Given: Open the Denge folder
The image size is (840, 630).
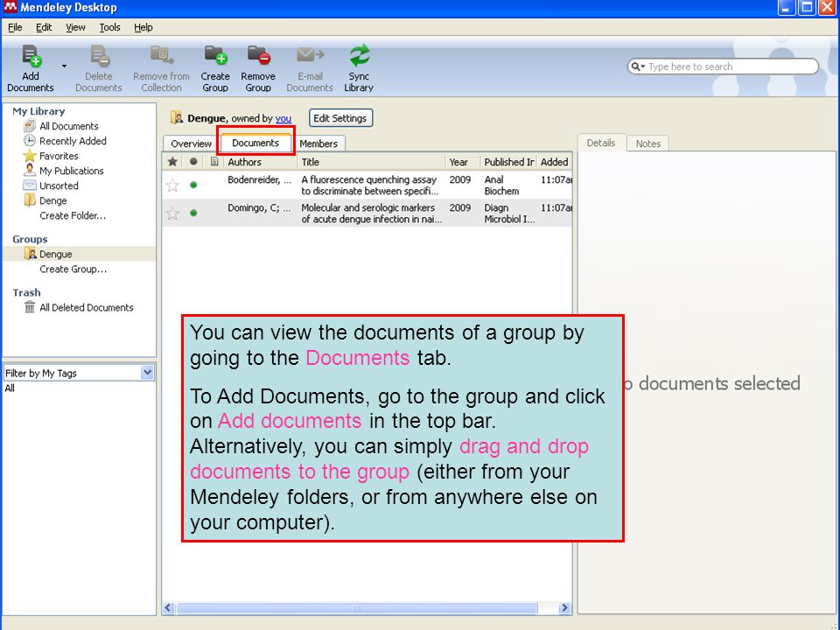Looking at the screenshot, I should [x=53, y=201].
